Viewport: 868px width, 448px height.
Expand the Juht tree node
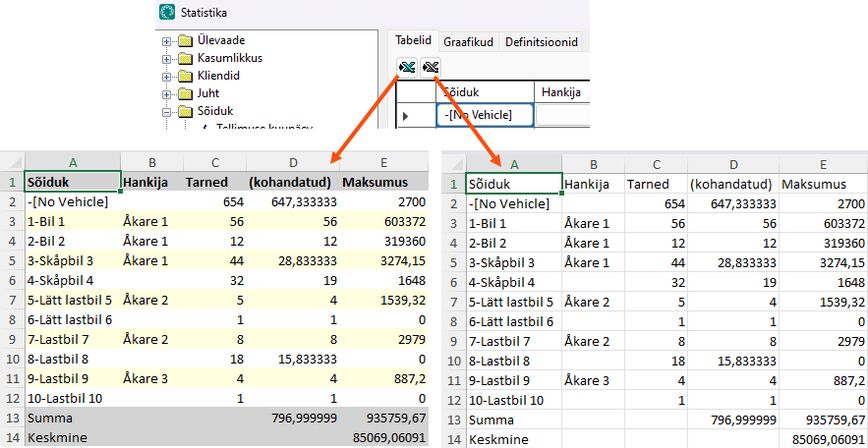(166, 94)
